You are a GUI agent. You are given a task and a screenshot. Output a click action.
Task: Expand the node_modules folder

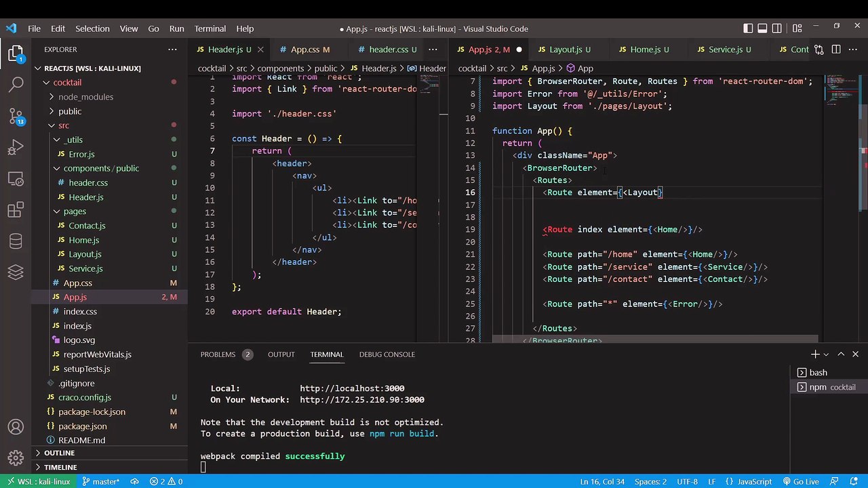pyautogui.click(x=52, y=97)
